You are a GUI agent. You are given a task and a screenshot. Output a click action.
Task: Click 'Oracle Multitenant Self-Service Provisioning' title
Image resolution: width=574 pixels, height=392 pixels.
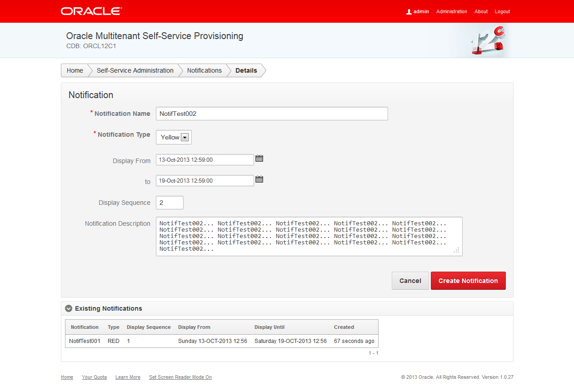coord(155,36)
